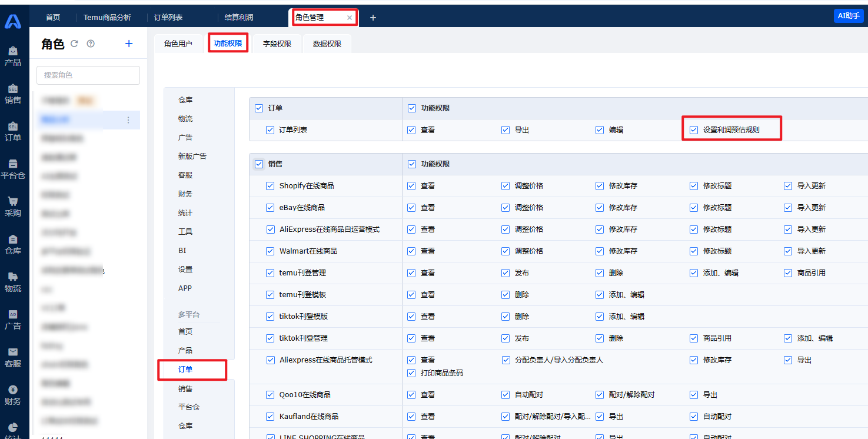Uncheck the 设置利润预估规则 checkbox
This screenshot has height=439, width=868.
[x=694, y=130]
